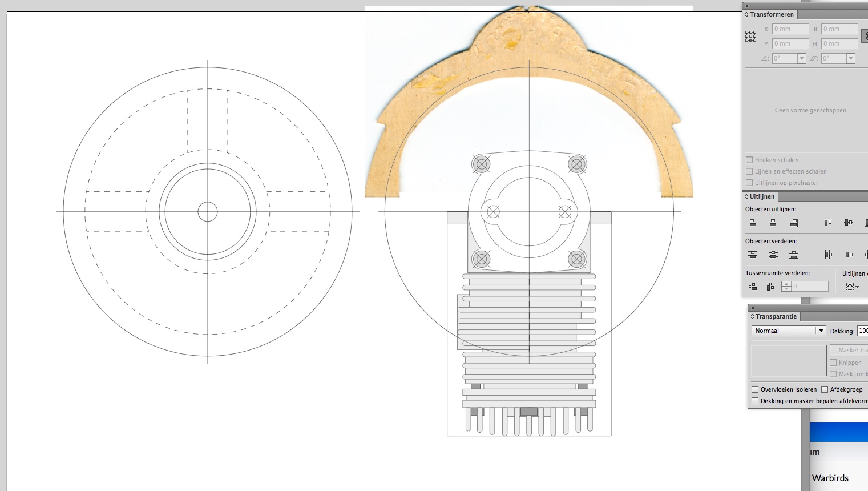Image resolution: width=868 pixels, height=491 pixels.
Task: Enable Hoeken schalen checkbox
Action: point(749,160)
